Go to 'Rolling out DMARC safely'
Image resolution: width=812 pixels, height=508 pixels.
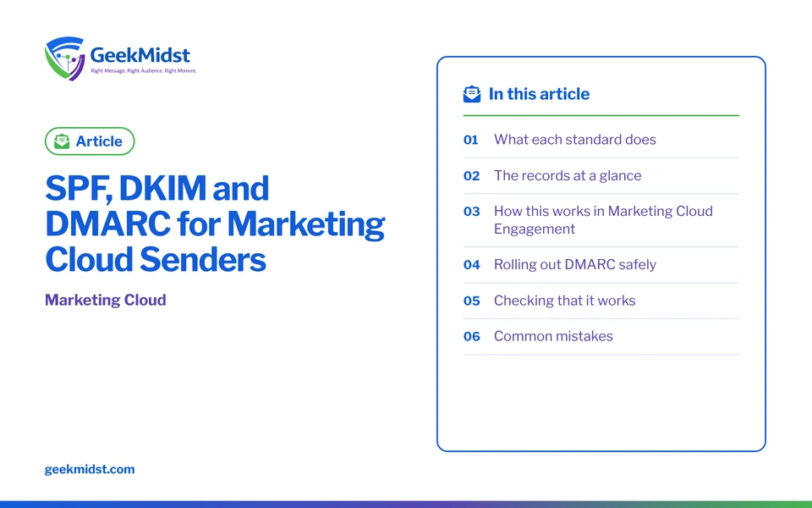(x=575, y=264)
